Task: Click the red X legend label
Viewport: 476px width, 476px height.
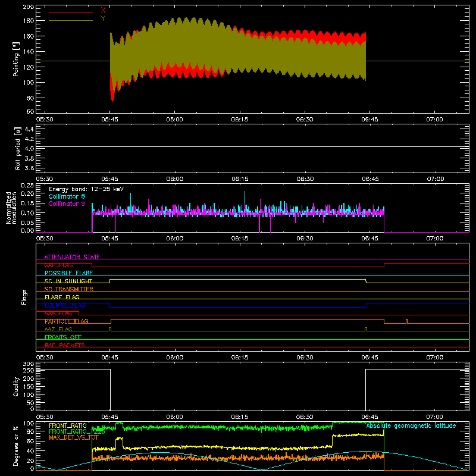Action: tap(103, 10)
